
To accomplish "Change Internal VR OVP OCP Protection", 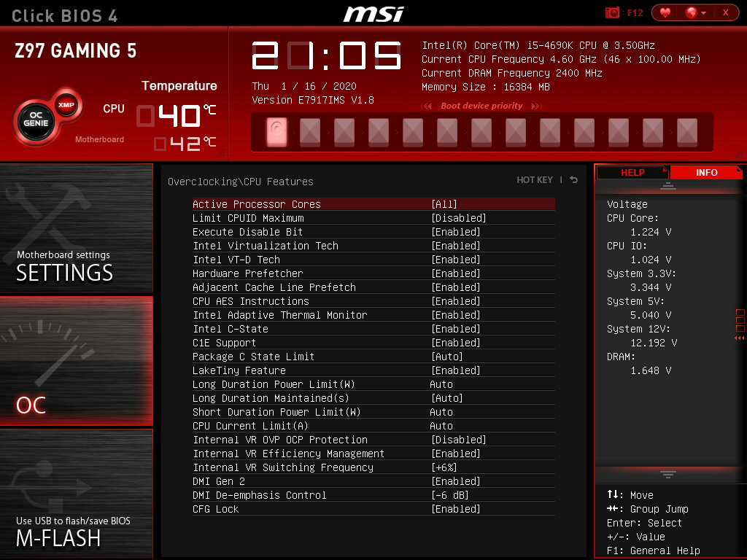I will coord(373,440).
